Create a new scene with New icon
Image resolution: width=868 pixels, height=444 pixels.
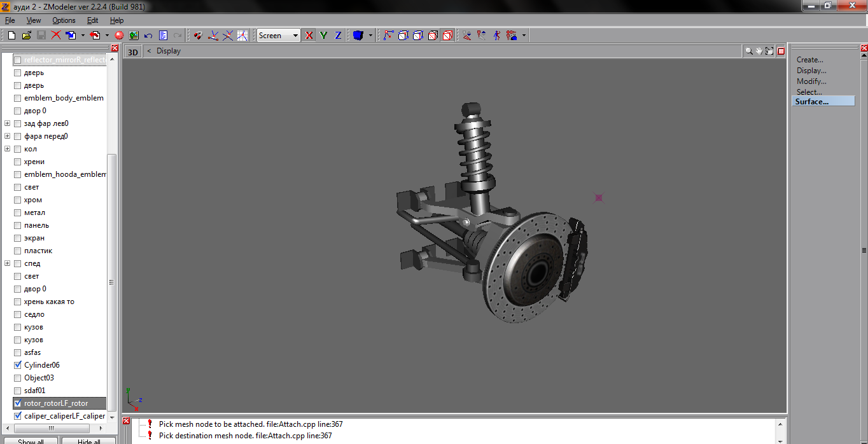point(11,36)
